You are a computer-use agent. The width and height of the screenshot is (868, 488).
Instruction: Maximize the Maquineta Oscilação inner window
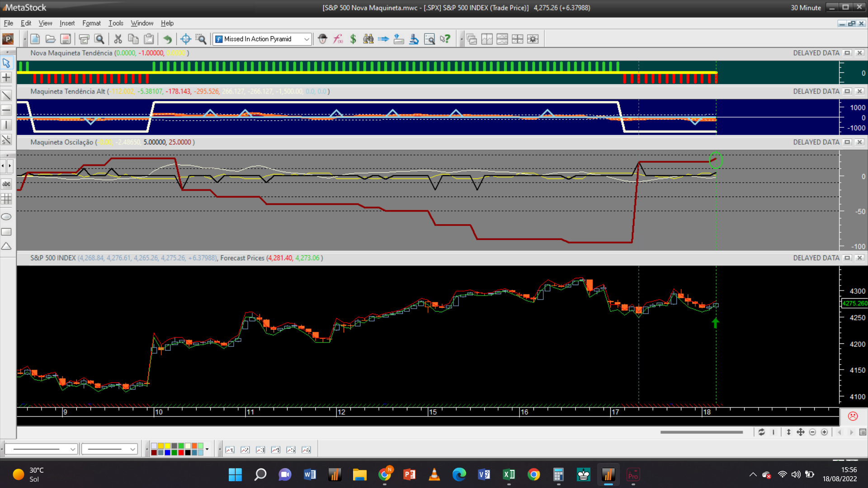[x=848, y=142]
